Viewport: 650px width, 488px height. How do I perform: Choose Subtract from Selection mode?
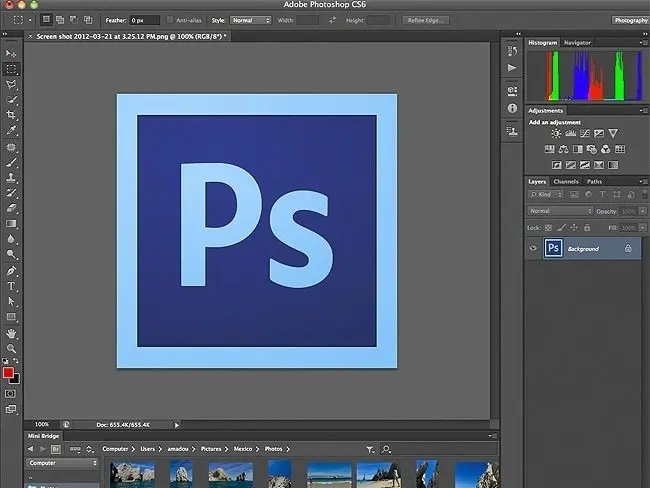74,19
